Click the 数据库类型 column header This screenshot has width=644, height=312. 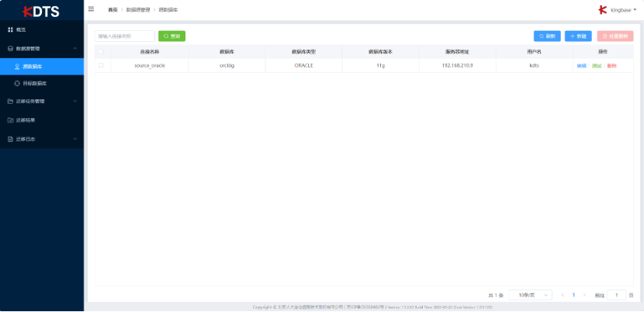point(303,52)
